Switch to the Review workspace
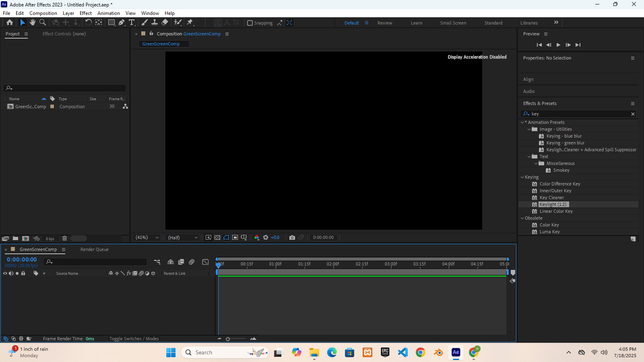The image size is (644, 362). pyautogui.click(x=385, y=23)
